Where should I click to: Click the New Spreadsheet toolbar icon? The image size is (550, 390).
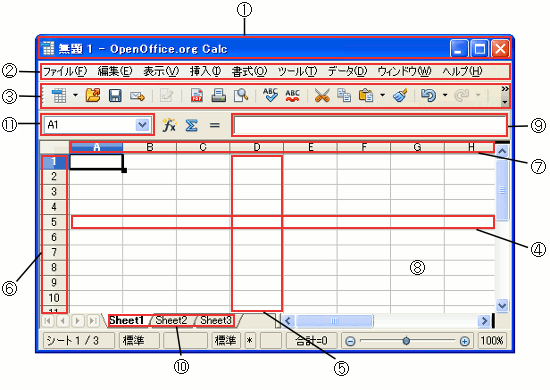point(59,95)
